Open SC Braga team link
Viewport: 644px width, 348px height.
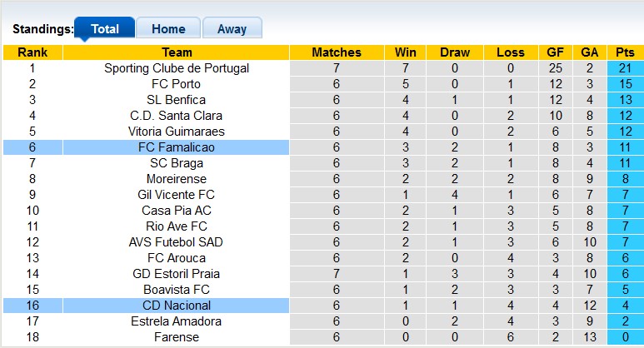tap(177, 163)
